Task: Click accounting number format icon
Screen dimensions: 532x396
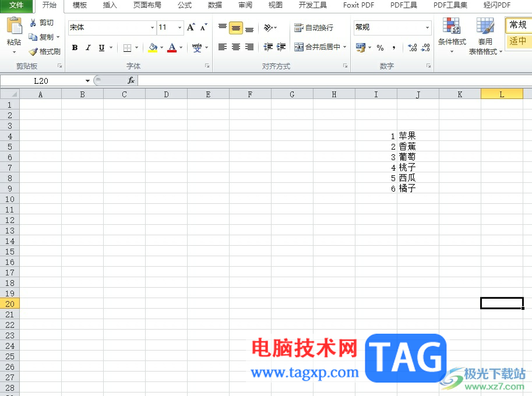Action: (x=361, y=48)
